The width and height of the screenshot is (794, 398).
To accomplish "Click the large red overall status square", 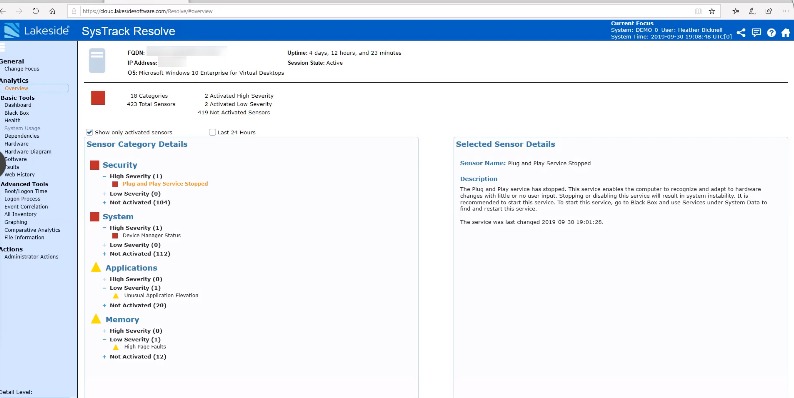I will (98, 98).
